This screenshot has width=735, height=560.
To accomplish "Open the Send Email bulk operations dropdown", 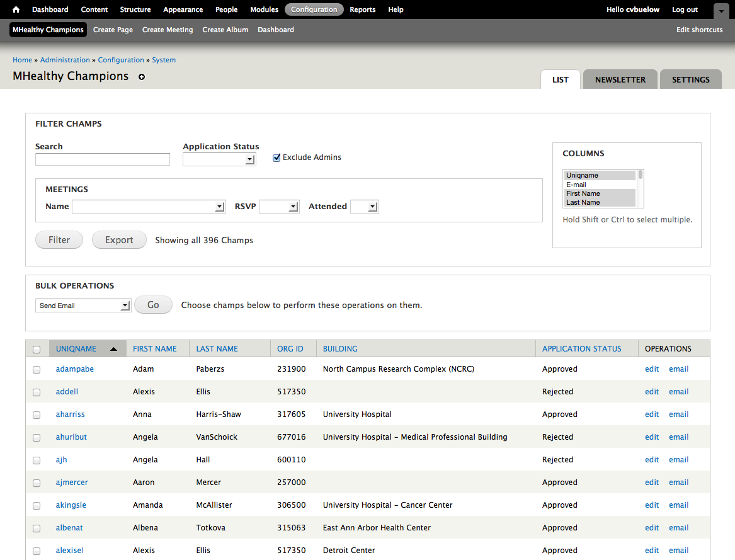I will pos(83,306).
